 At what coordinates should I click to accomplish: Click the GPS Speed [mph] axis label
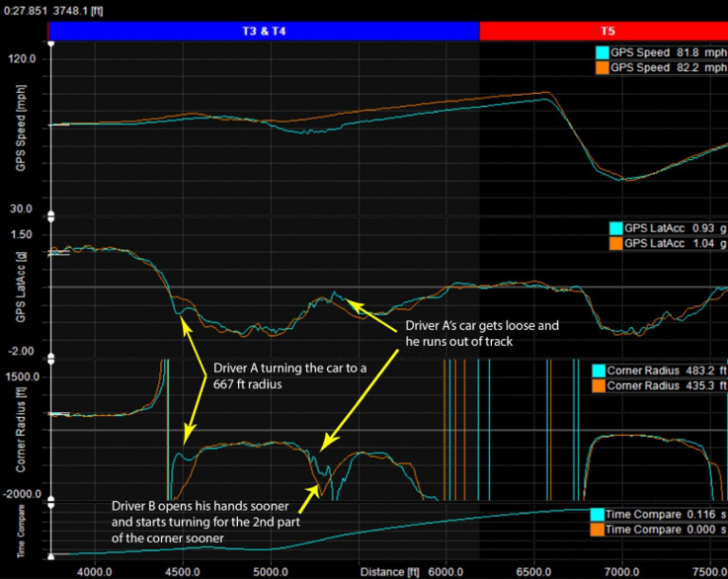(21, 128)
